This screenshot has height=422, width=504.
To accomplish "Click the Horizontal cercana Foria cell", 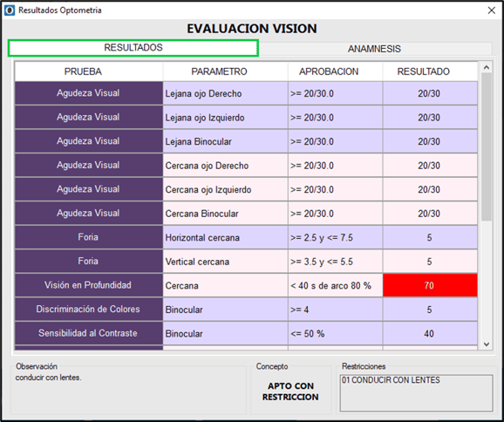I will pos(225,237).
